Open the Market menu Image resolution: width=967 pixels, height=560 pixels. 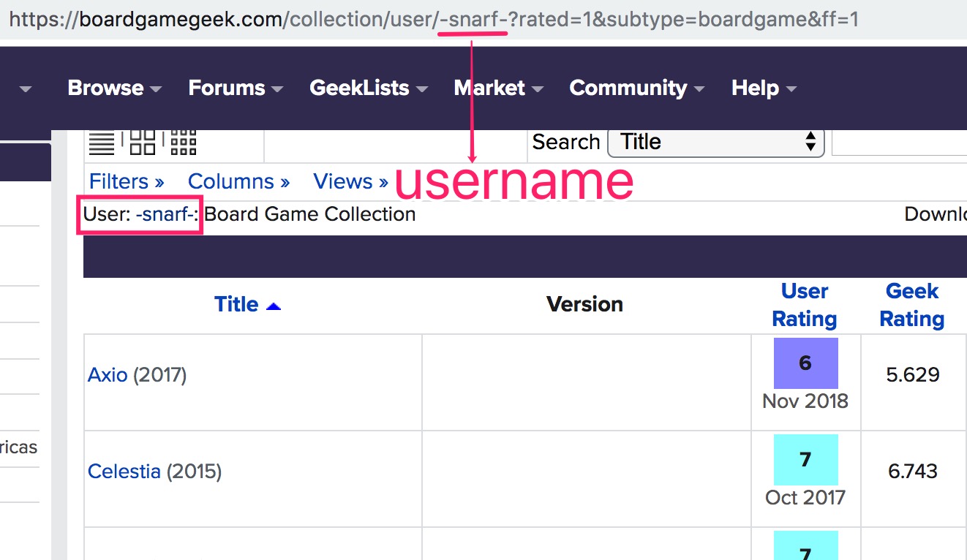(498, 88)
